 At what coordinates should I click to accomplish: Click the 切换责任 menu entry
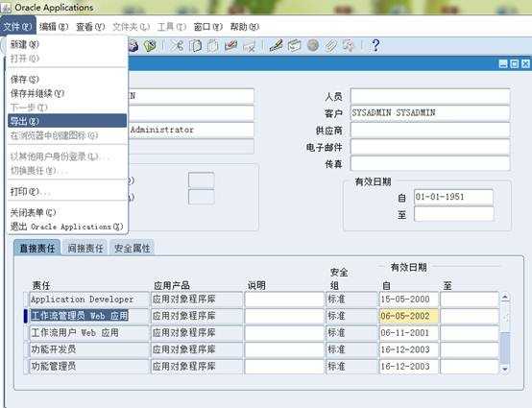[x=67, y=170]
